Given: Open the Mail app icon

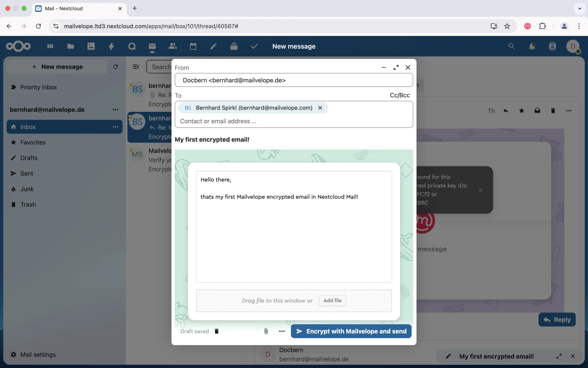Looking at the screenshot, I should [x=152, y=46].
